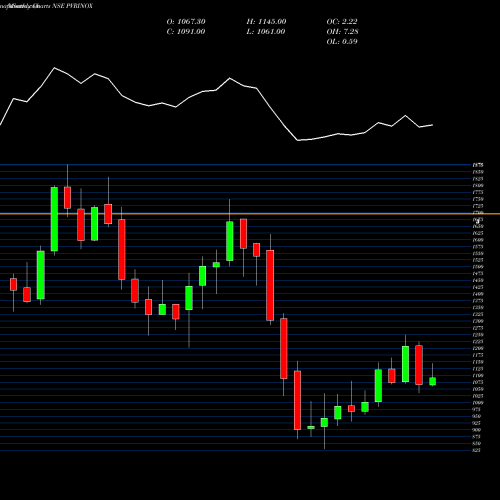Click the red candle with the highest wick at 1875
The width and height of the screenshot is (500, 500).
(68, 198)
